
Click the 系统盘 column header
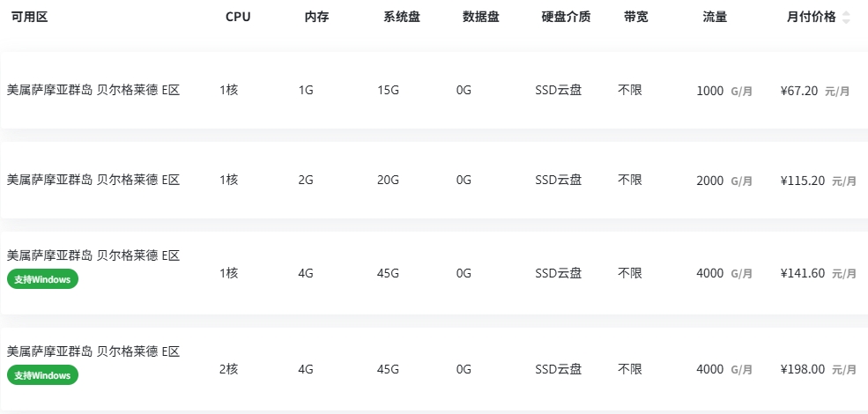pos(402,17)
